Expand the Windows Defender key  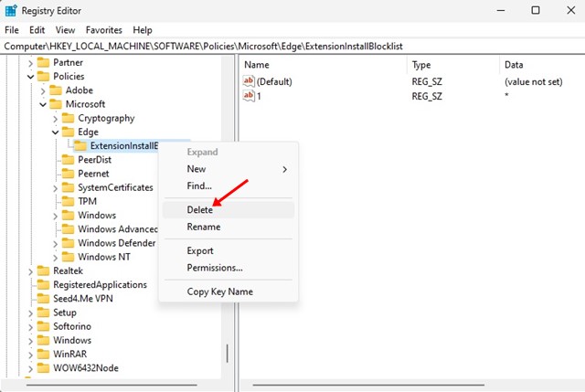pyautogui.click(x=55, y=244)
